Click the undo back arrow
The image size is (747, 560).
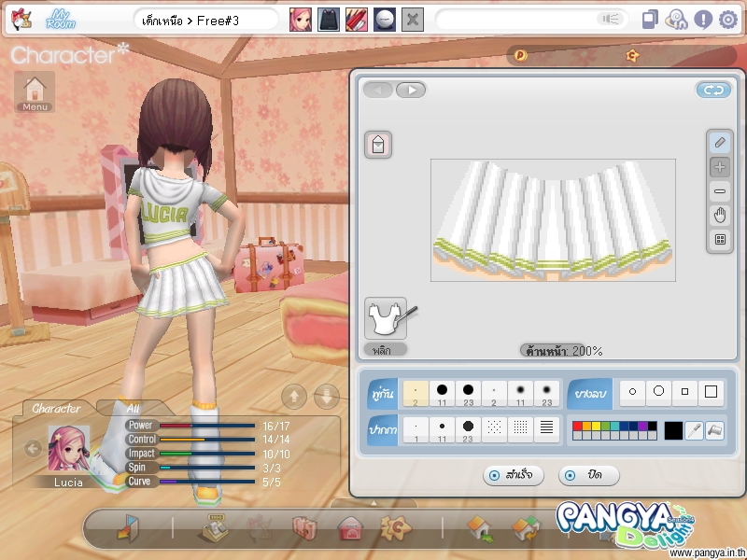(378, 90)
